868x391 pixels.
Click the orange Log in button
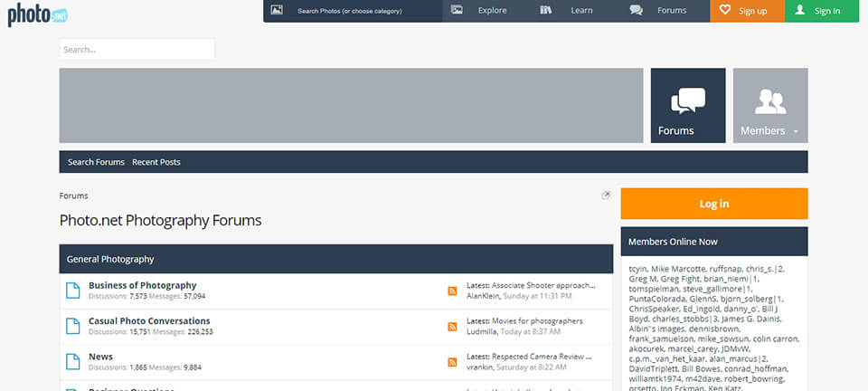(713, 204)
